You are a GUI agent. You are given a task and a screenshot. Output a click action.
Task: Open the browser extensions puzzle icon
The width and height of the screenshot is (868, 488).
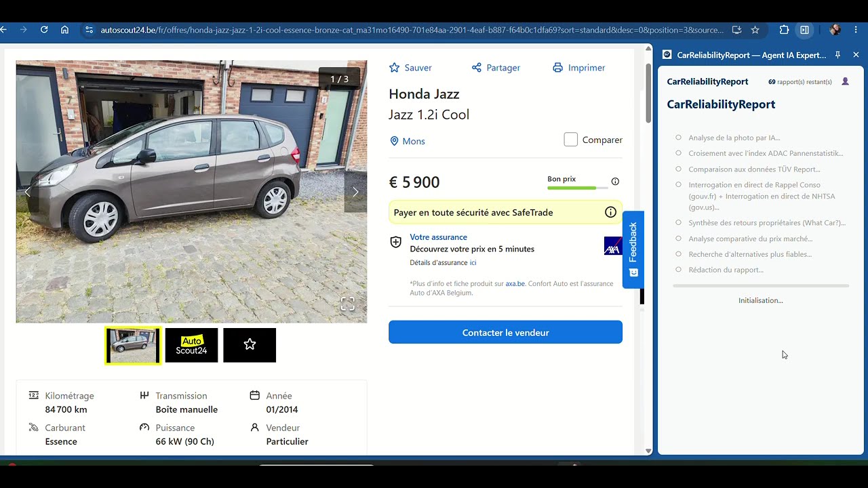[784, 30]
